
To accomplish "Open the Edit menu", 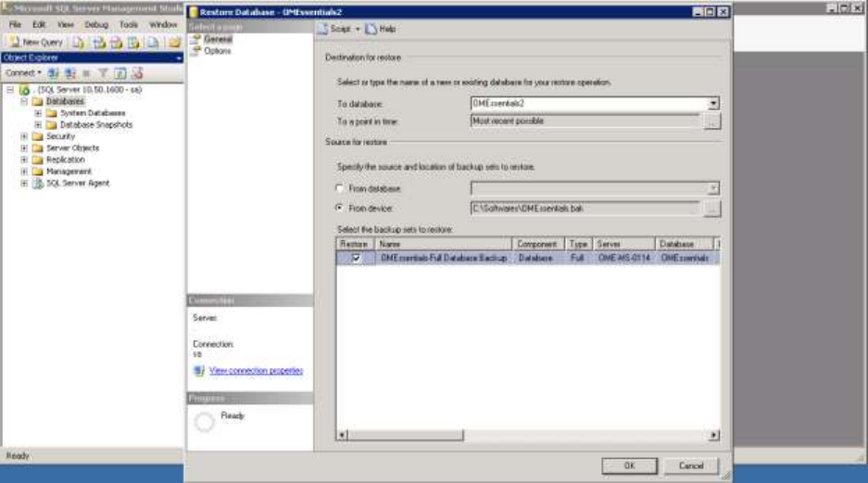I will point(39,24).
